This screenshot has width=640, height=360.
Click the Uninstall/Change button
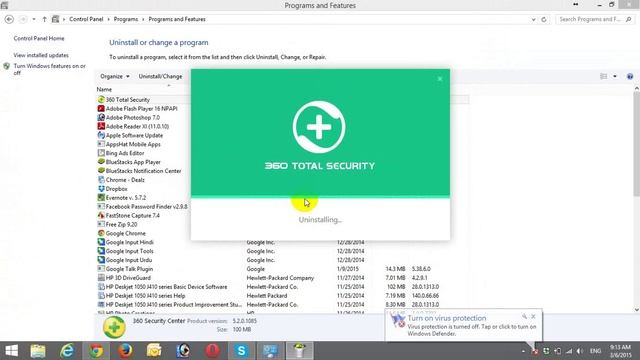160,76
